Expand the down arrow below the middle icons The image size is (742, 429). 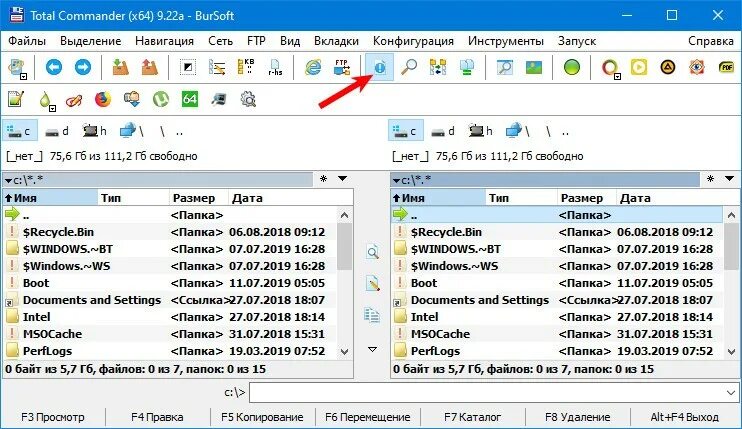[372, 349]
